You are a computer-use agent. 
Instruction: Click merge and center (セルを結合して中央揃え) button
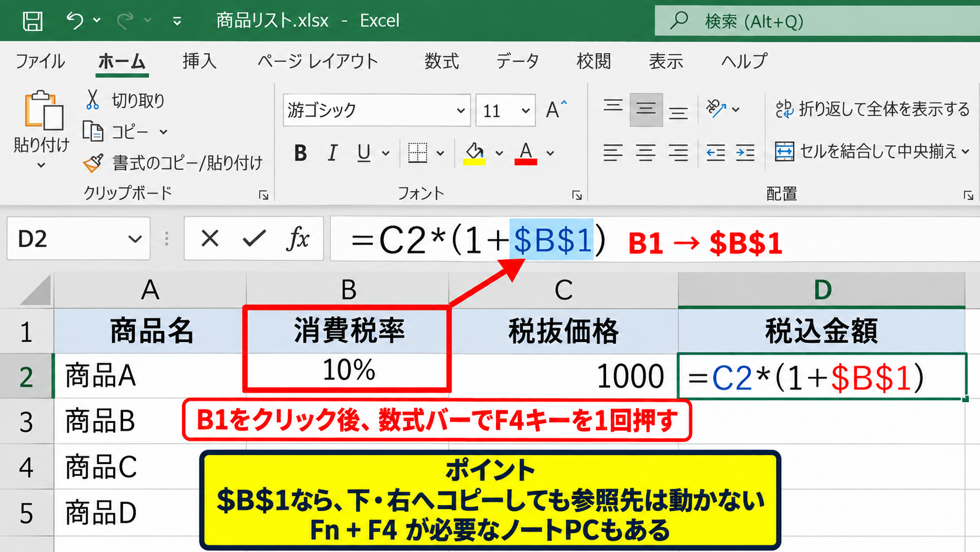click(x=866, y=152)
